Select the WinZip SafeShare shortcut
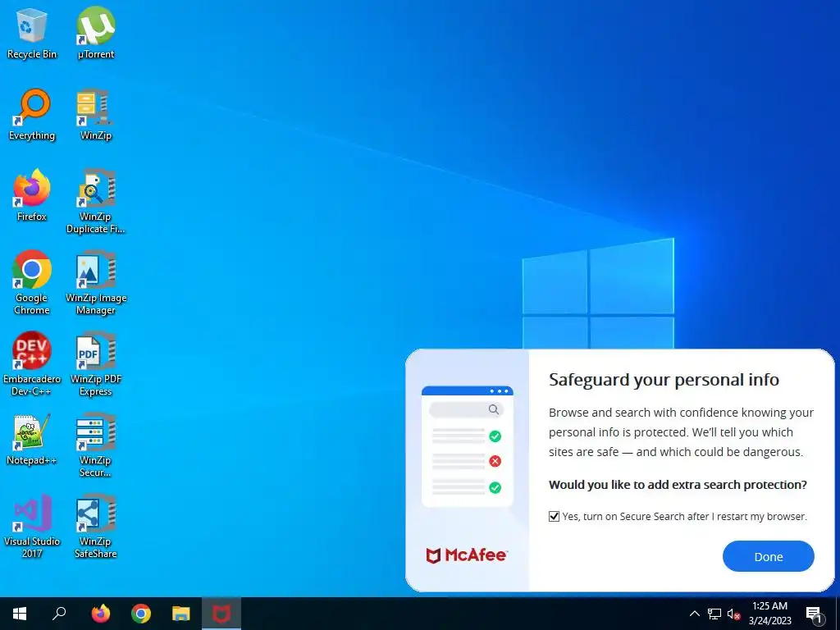This screenshot has width=840, height=630. tap(96, 526)
